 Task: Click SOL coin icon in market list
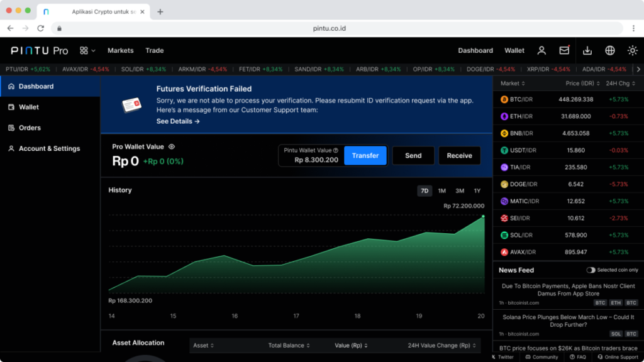pyautogui.click(x=504, y=235)
